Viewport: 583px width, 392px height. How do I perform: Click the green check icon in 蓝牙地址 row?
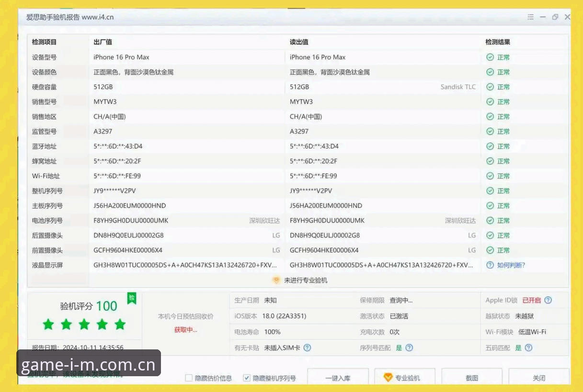click(490, 146)
